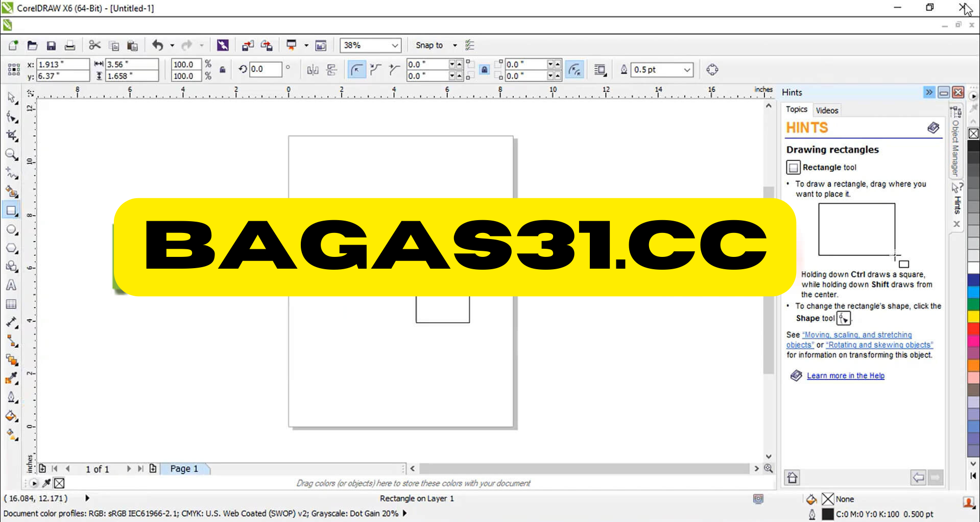This screenshot has height=522, width=980.
Task: Click the Import icon
Action: [x=248, y=45]
